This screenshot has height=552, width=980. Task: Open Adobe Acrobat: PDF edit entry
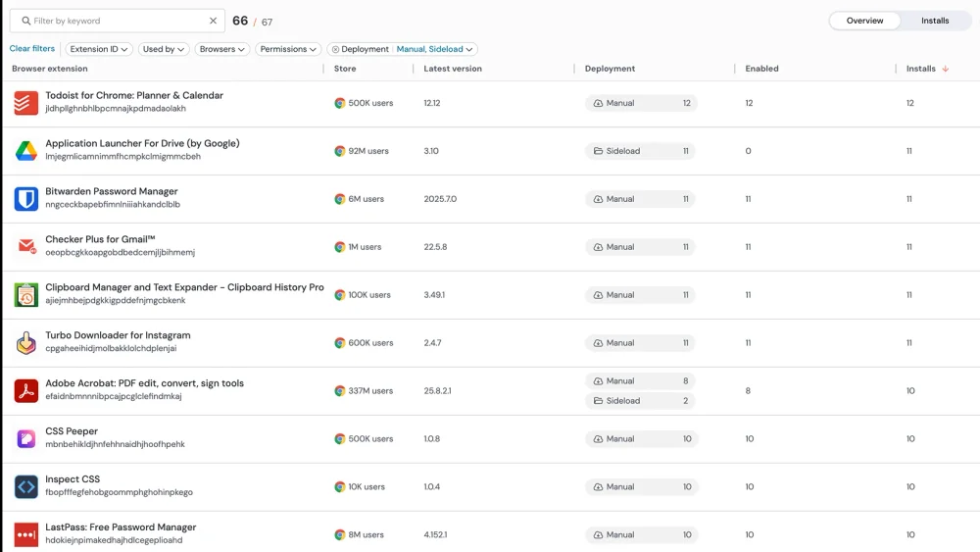pos(144,383)
